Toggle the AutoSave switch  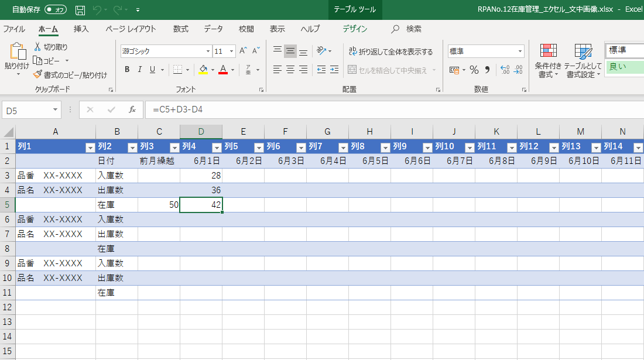(56, 10)
